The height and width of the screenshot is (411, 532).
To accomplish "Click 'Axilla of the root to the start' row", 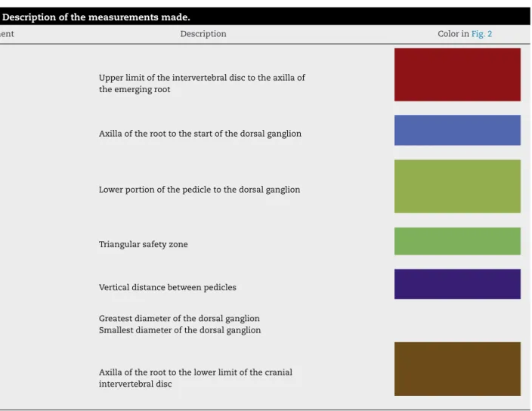I will (200, 134).
